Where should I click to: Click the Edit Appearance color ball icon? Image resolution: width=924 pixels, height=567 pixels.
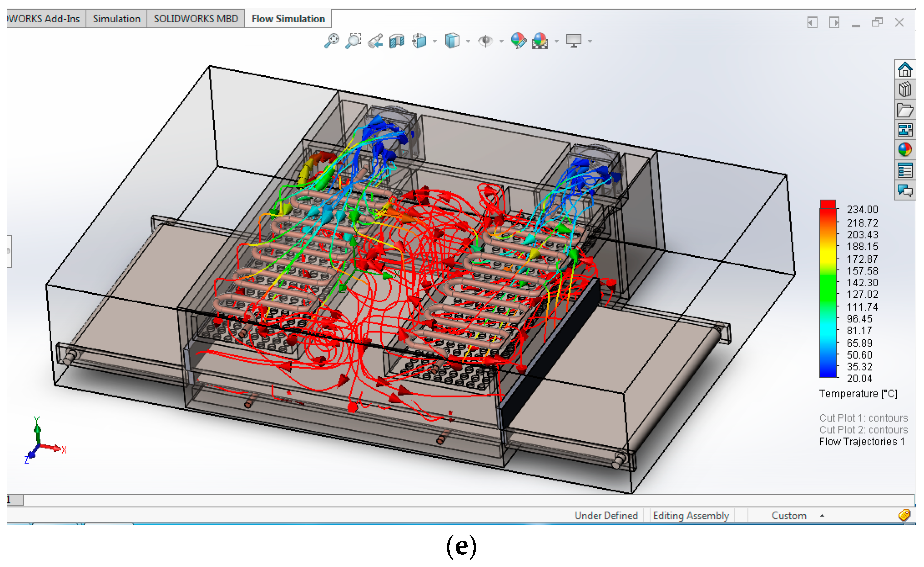point(519,41)
